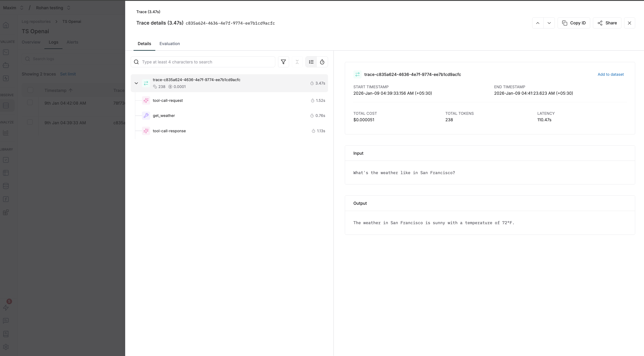Image resolution: width=644 pixels, height=356 pixels.
Task: Check the checkbox for the 04:42:08 AM trace
Action: click(x=30, y=102)
